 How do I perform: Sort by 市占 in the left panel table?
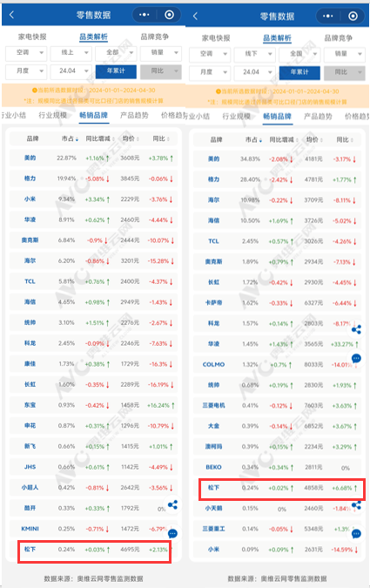pos(70,139)
